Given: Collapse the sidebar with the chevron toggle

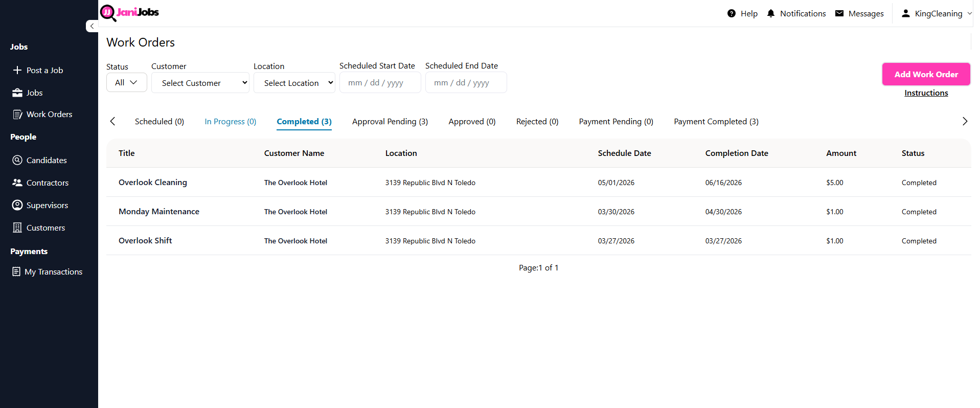Looking at the screenshot, I should pos(92,26).
